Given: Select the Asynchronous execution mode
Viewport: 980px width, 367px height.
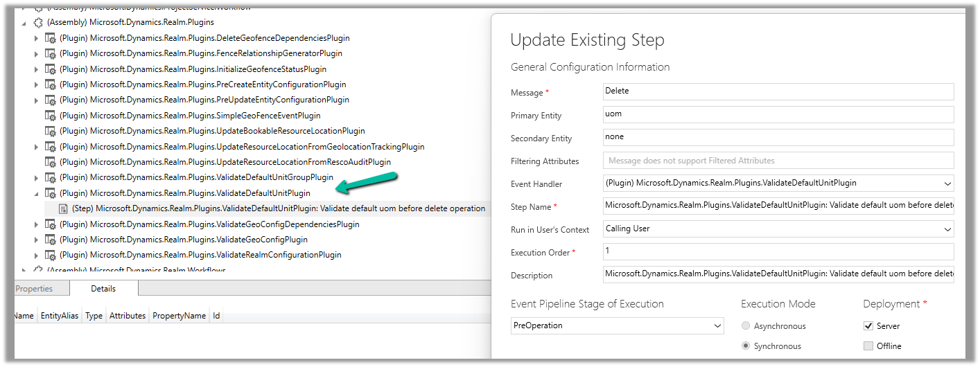Looking at the screenshot, I should tap(746, 326).
